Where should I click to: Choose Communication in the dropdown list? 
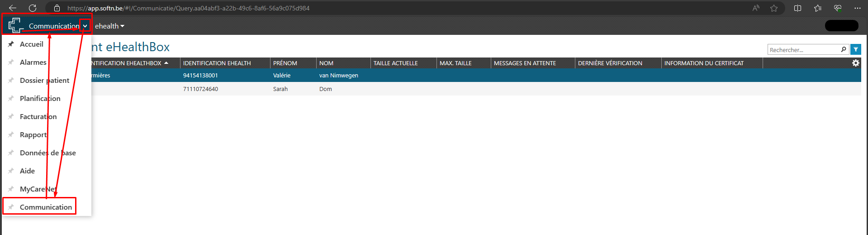point(46,207)
